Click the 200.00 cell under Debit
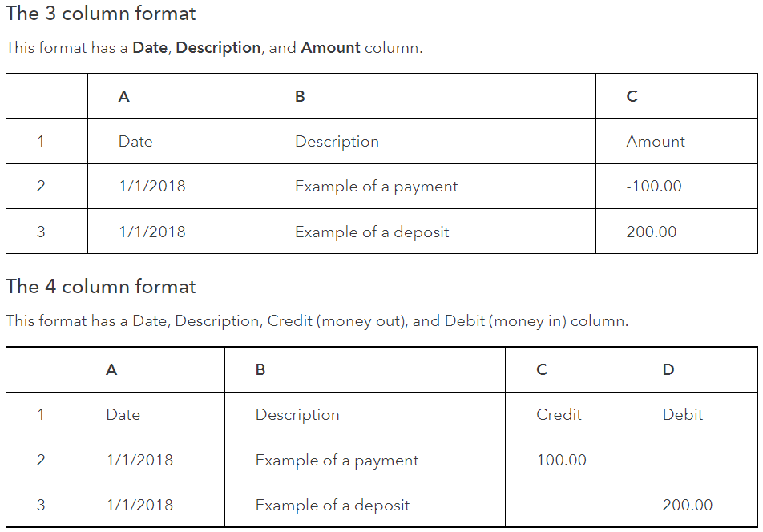 (x=694, y=505)
